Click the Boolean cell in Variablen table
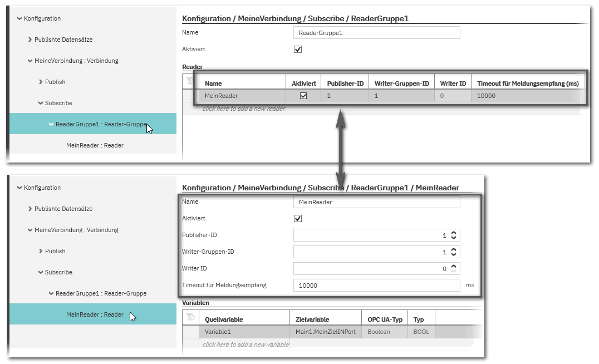This screenshot has height=364, width=599. tap(385, 332)
